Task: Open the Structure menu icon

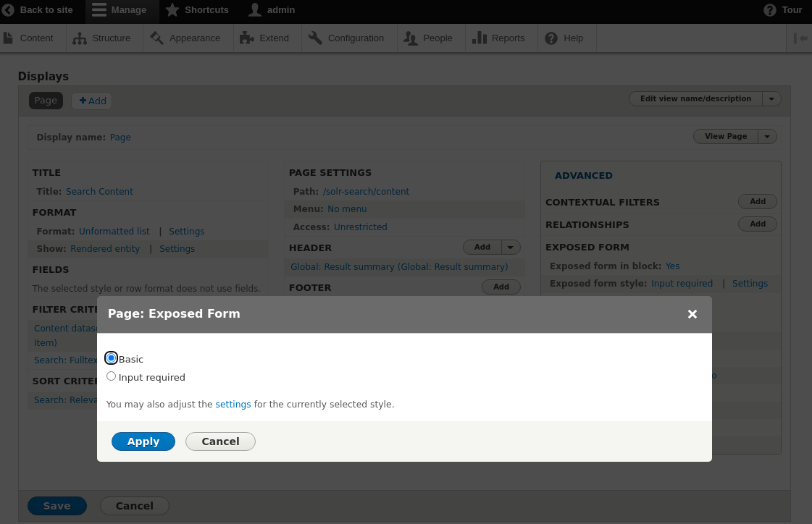Action: tap(80, 38)
